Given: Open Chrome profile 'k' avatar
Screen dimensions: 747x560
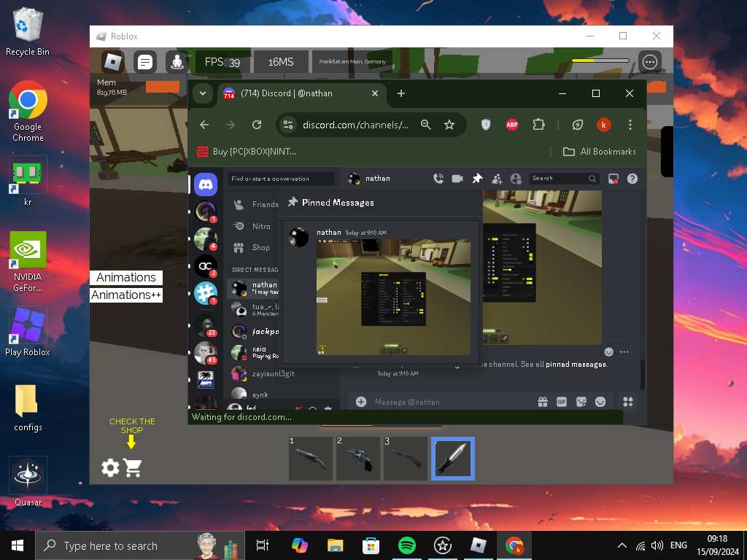Looking at the screenshot, I should (603, 125).
